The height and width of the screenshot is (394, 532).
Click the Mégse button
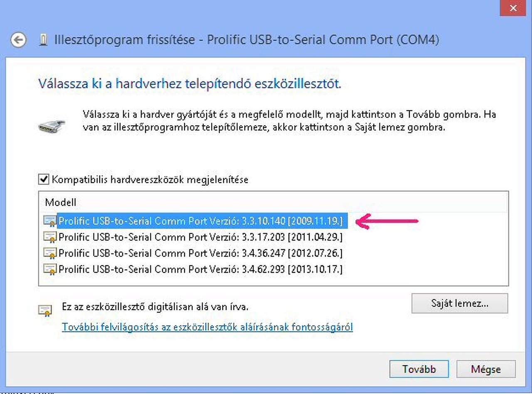[486, 369]
